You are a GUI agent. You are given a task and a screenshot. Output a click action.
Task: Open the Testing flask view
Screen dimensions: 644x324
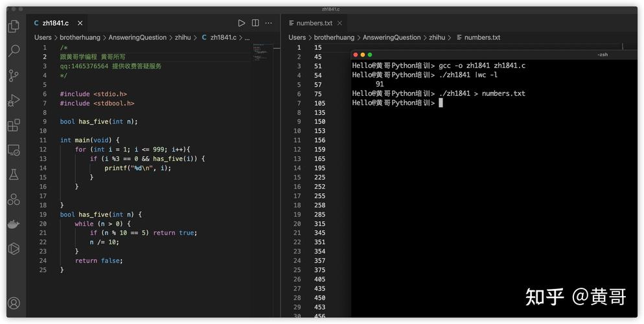click(x=14, y=174)
